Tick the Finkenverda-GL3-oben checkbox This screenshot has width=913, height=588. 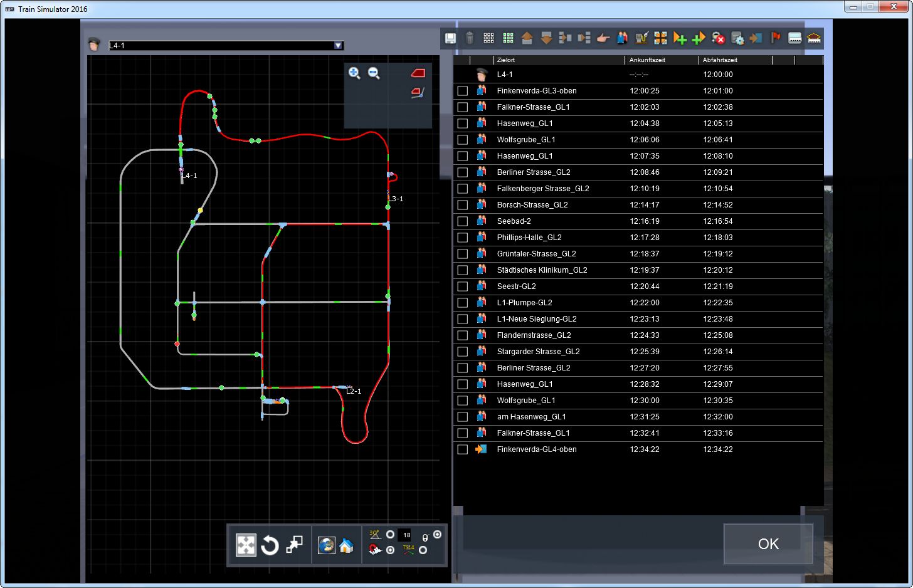coord(463,91)
